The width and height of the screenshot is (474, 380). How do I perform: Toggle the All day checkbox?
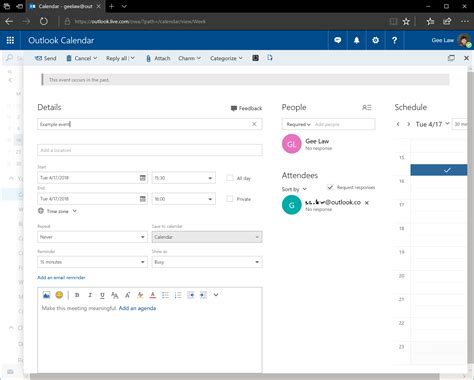point(230,178)
